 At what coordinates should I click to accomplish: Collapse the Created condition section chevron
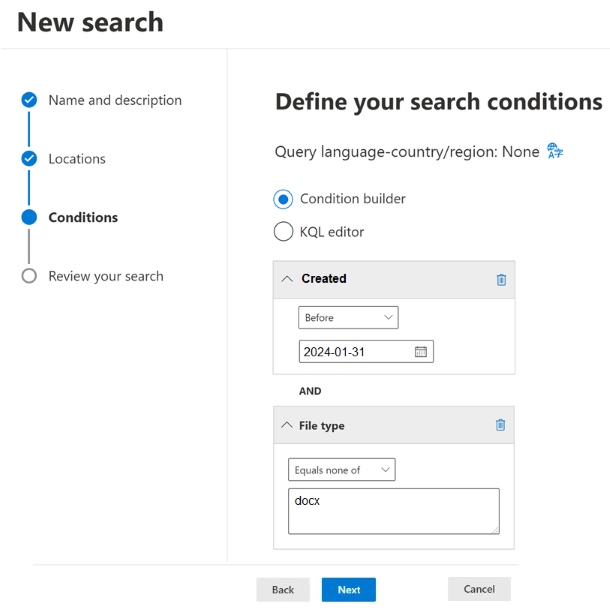tap(287, 279)
